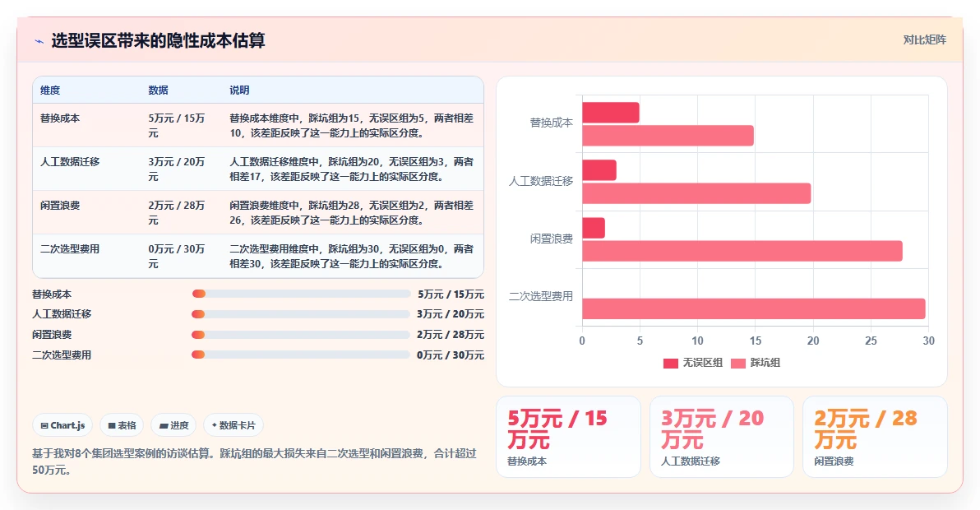Open the 闲置浪费 data card
The height and width of the screenshot is (510, 980).
click(875, 437)
